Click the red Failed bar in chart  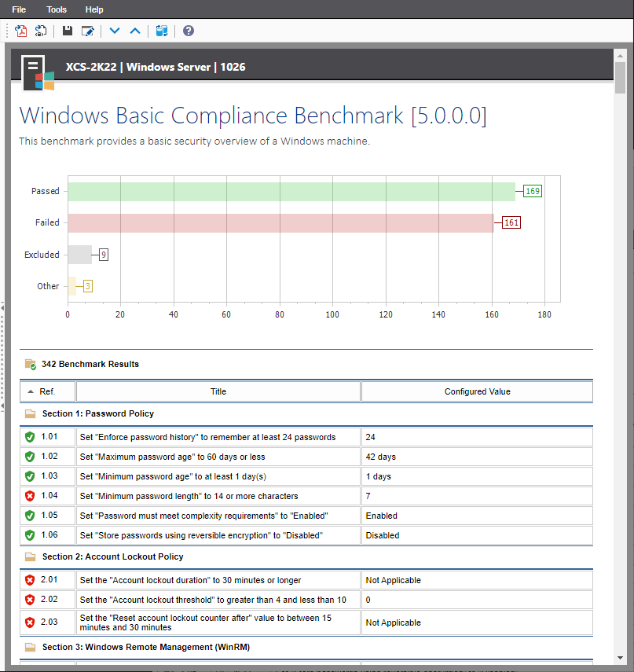(281, 223)
